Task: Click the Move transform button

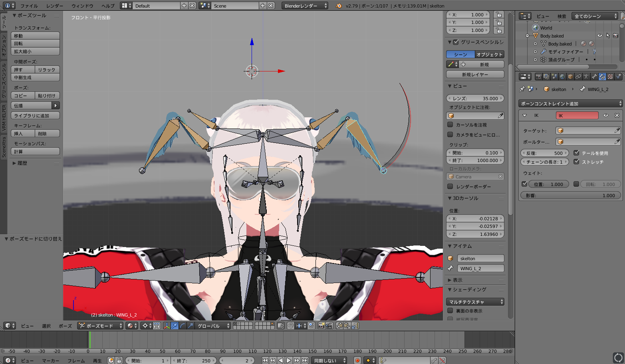Action: pos(35,36)
